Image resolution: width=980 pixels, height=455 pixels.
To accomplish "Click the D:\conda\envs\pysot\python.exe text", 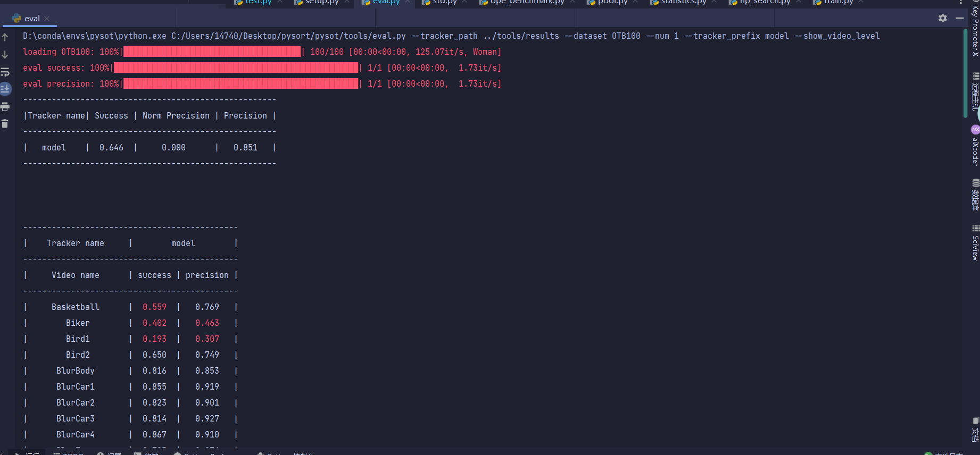I will [95, 36].
